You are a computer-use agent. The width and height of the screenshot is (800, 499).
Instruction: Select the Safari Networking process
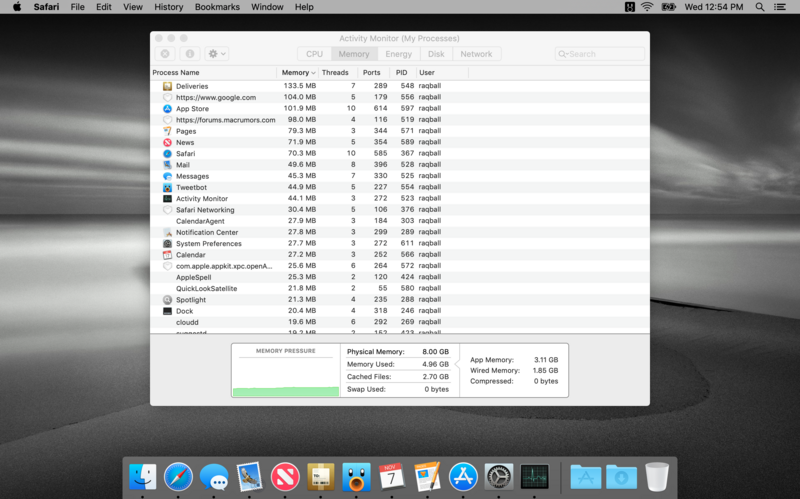pyautogui.click(x=400, y=209)
